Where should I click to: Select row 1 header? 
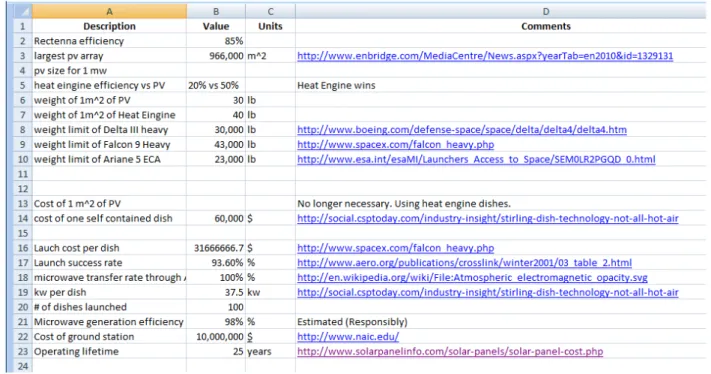click(x=23, y=26)
